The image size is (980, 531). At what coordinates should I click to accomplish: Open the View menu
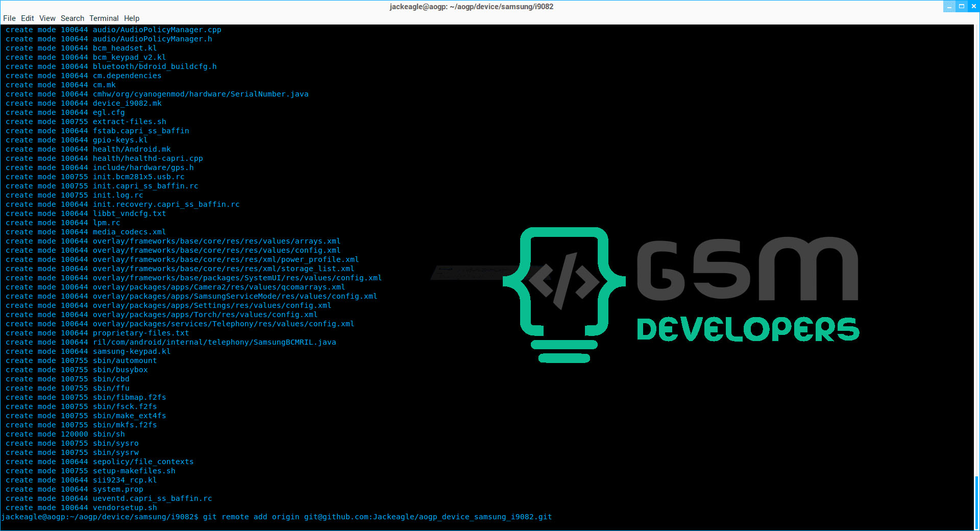[47, 18]
